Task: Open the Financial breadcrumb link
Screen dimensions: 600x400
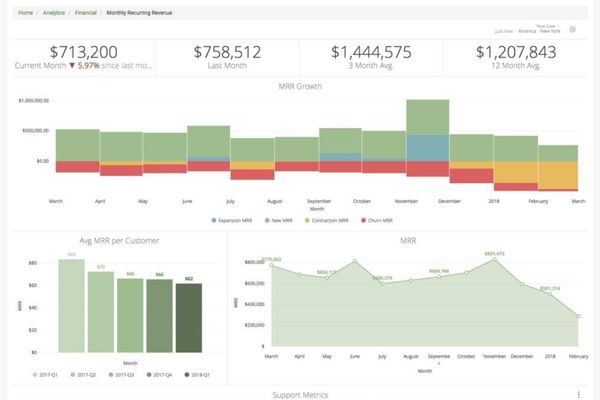Action: pyautogui.click(x=86, y=13)
